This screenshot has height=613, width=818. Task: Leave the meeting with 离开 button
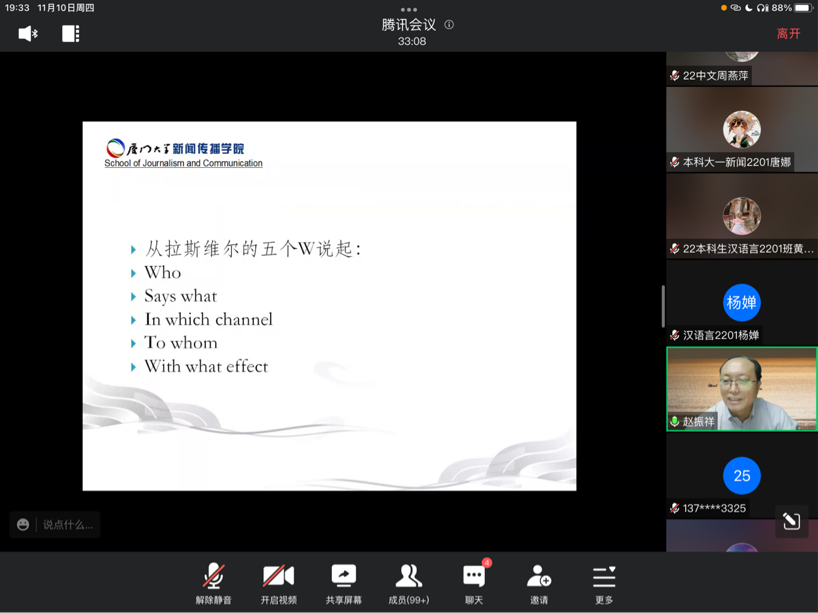tap(788, 34)
